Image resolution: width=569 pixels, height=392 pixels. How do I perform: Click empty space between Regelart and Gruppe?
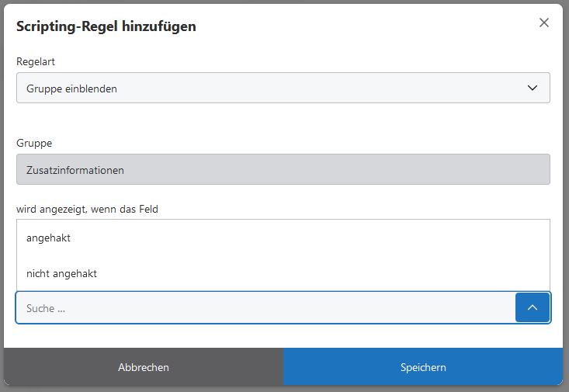pyautogui.click(x=283, y=119)
